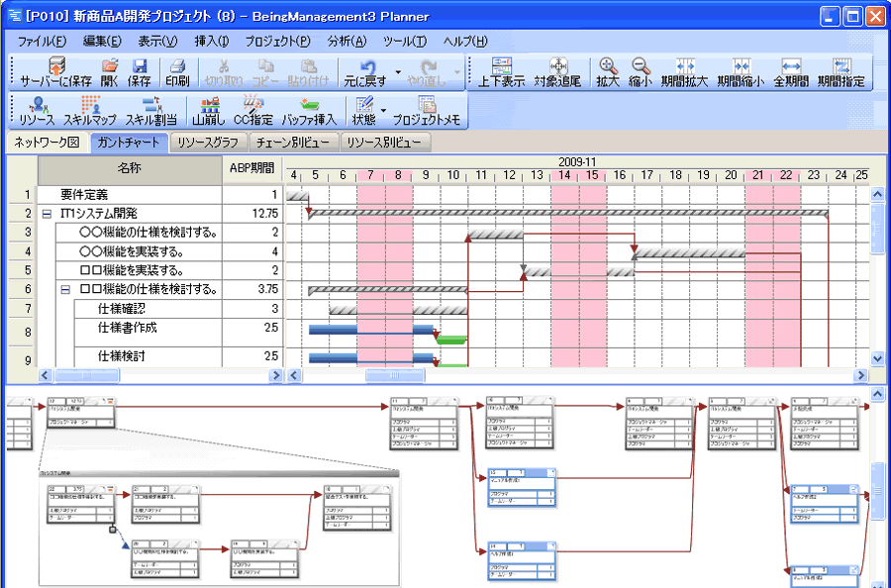Open the 挿入 menu
Image resolution: width=891 pixels, height=588 pixels.
tap(212, 42)
